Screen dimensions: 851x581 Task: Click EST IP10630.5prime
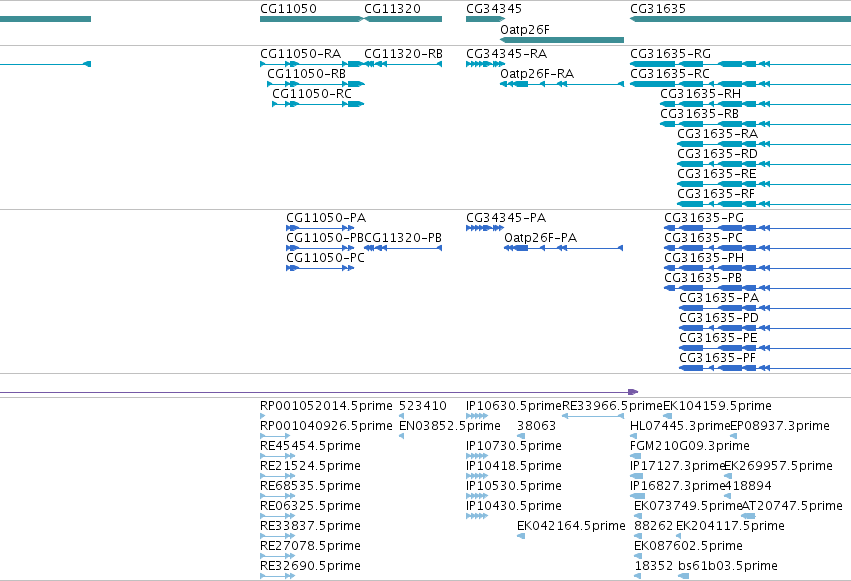pyautogui.click(x=477, y=416)
